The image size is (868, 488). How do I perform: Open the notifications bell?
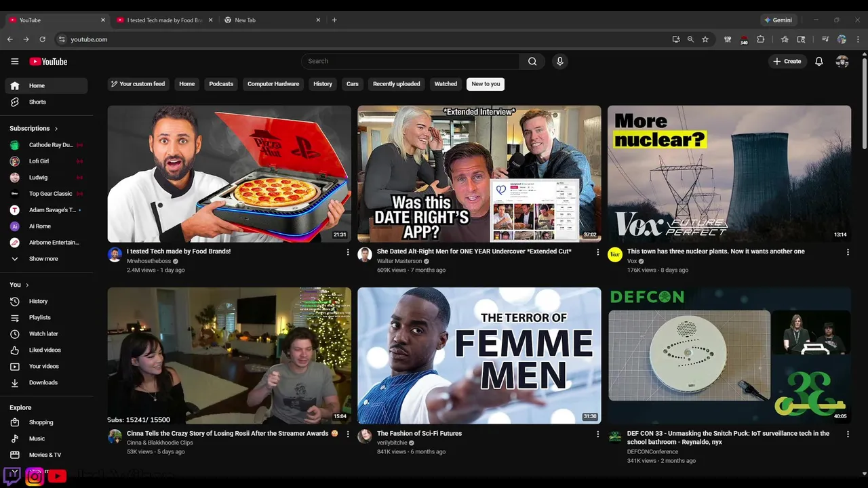click(819, 61)
